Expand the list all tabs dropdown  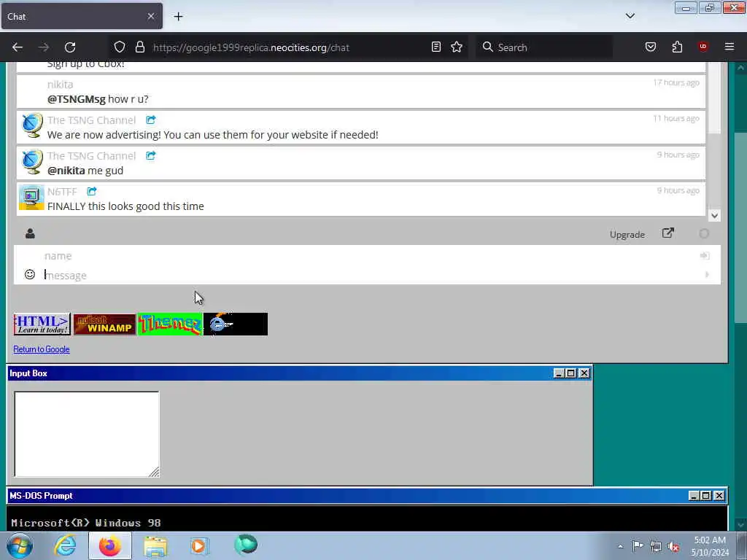630,16
